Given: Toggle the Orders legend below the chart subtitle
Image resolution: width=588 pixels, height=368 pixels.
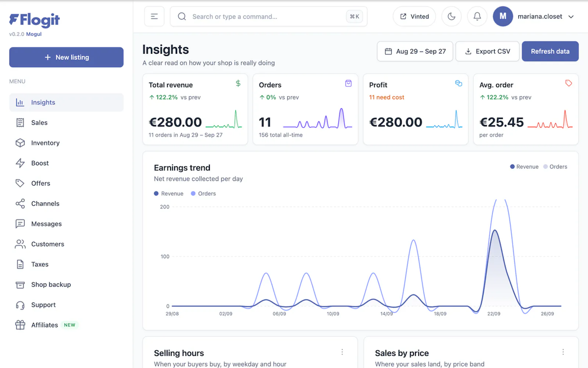Looking at the screenshot, I should click(x=203, y=194).
